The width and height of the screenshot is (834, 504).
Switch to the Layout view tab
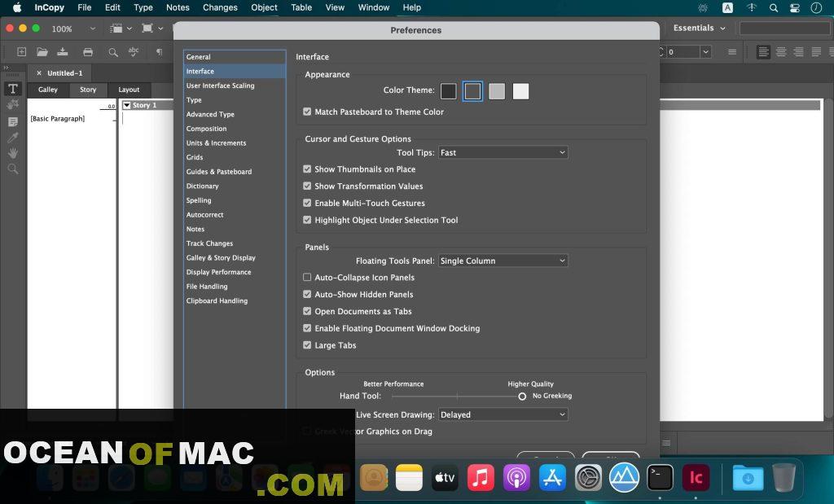129,90
